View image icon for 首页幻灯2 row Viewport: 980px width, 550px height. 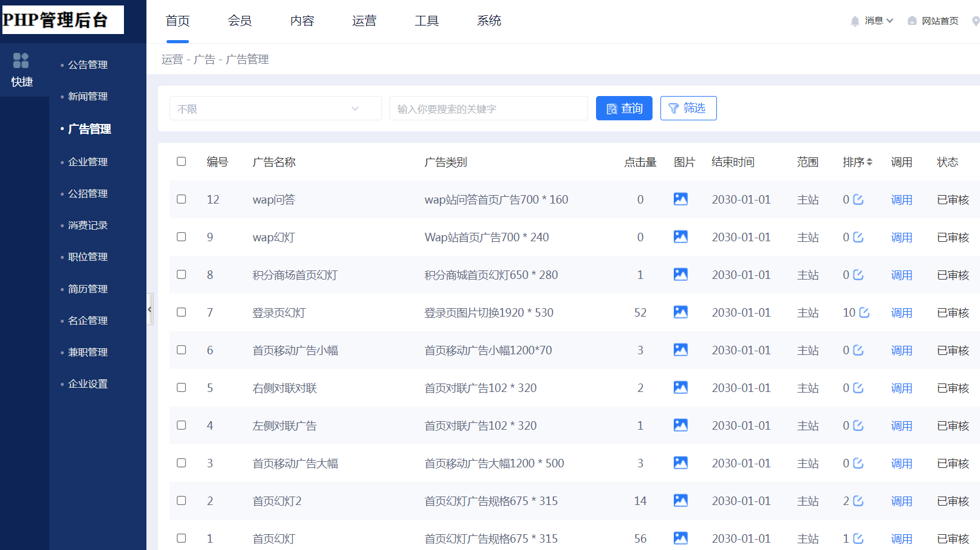pyautogui.click(x=680, y=500)
